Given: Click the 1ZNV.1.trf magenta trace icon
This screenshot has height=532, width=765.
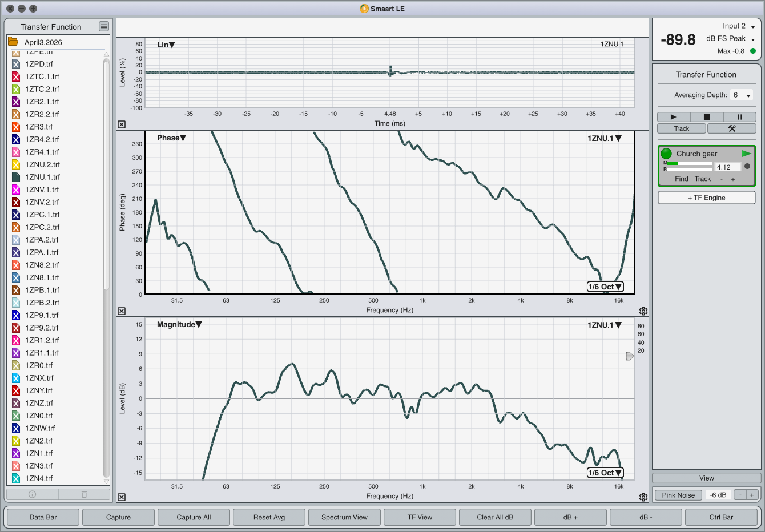Looking at the screenshot, I should pyautogui.click(x=16, y=190).
